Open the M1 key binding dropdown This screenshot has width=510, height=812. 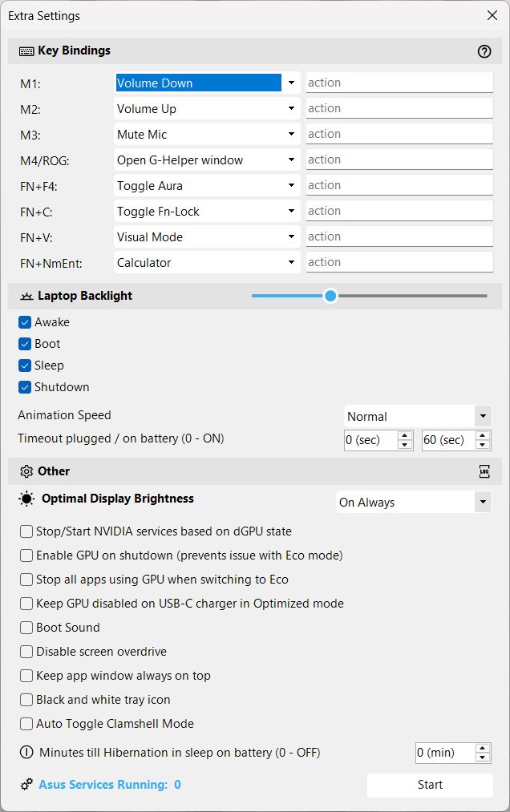[x=291, y=83]
